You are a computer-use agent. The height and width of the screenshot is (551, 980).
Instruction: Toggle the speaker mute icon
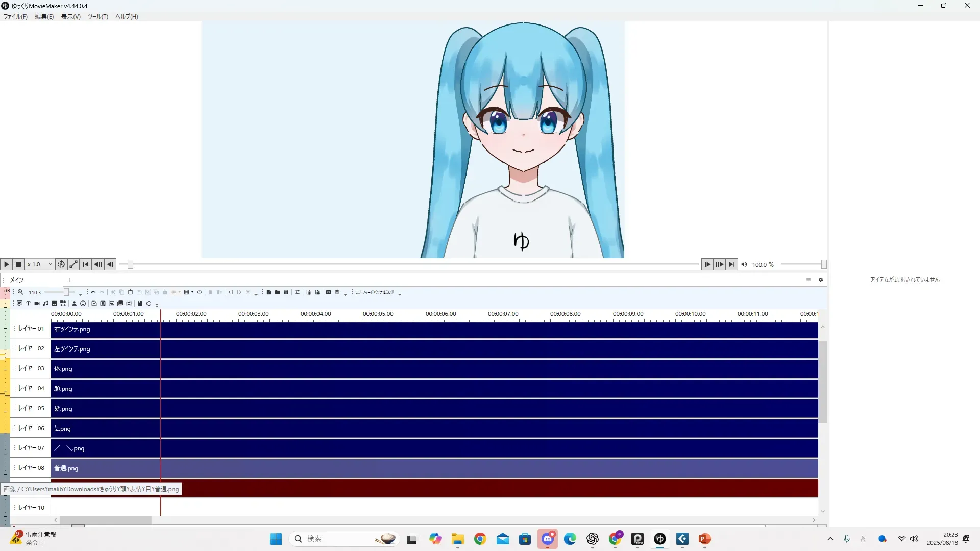[744, 264]
